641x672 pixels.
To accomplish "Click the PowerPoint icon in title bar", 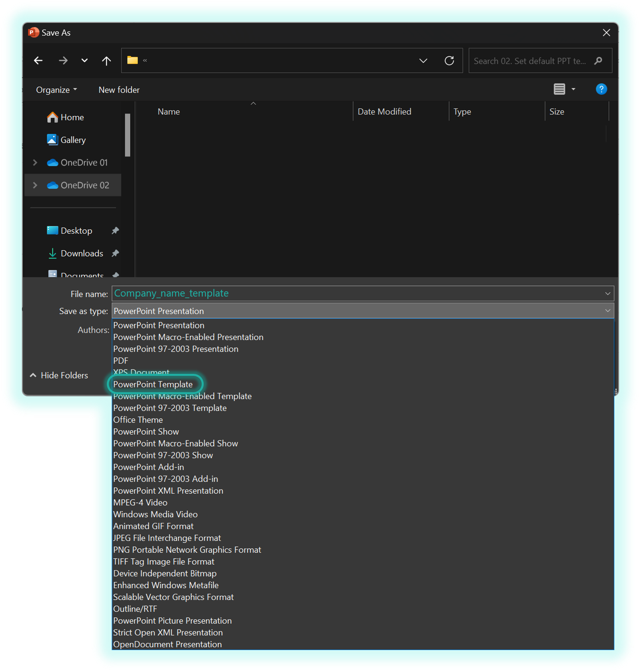I will point(33,32).
